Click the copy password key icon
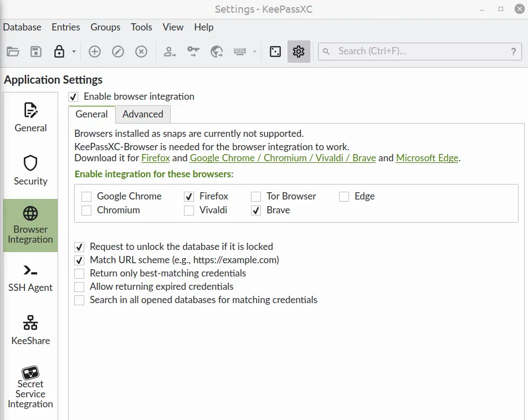This screenshot has height=420, width=528. [x=192, y=51]
